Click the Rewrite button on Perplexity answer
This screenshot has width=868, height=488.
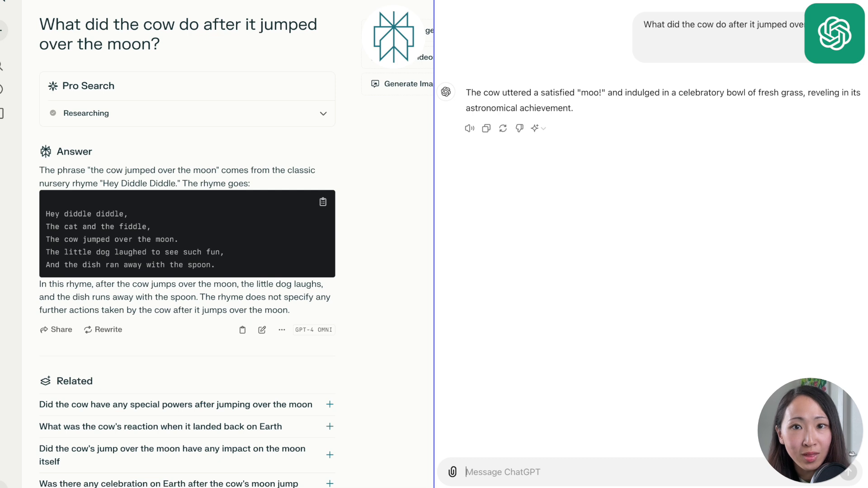pos(103,329)
